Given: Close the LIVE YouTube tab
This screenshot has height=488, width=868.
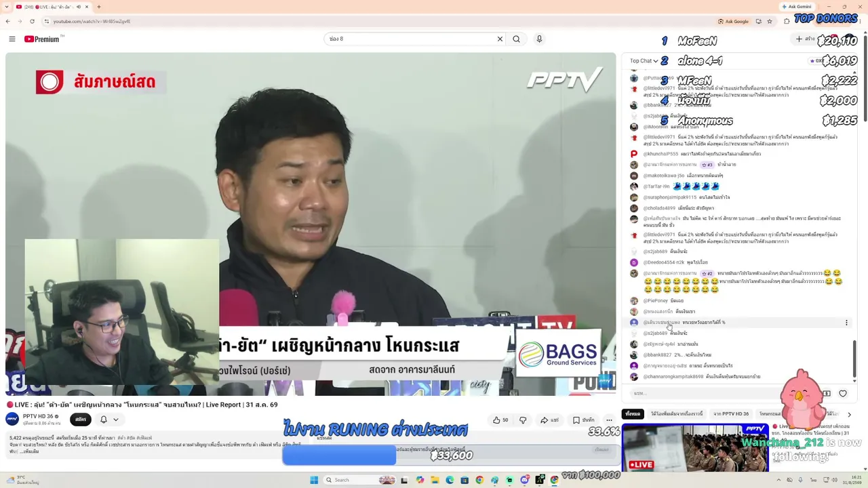Looking at the screenshot, I should pos(88,7).
